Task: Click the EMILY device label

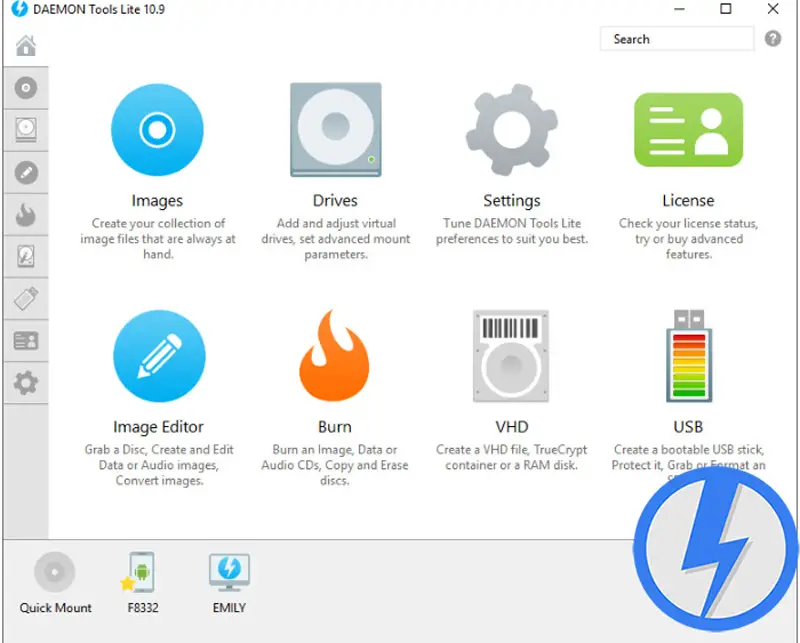Action: pos(229,608)
